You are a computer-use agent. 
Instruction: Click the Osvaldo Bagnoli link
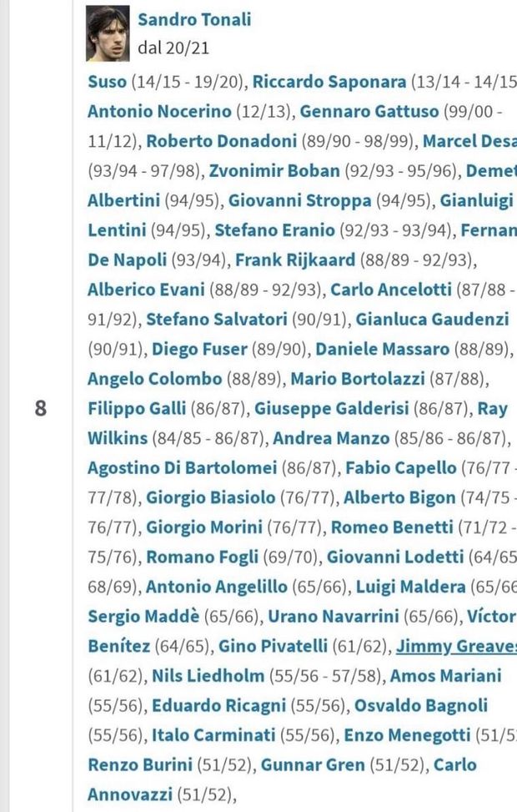421,705
